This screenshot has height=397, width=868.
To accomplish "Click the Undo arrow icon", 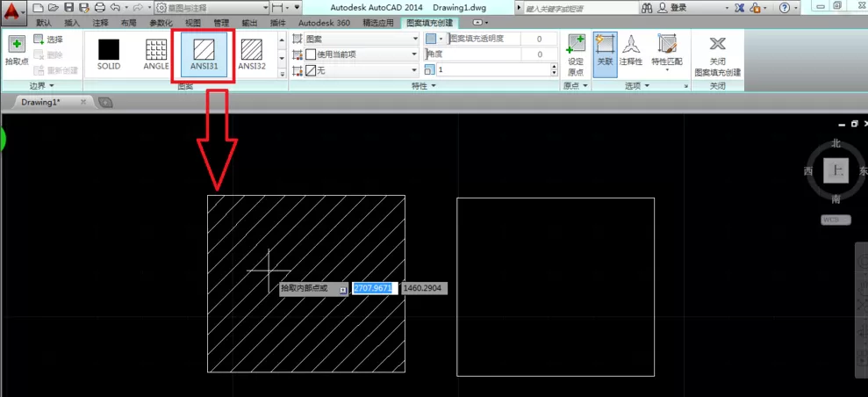I will pyautogui.click(x=115, y=8).
